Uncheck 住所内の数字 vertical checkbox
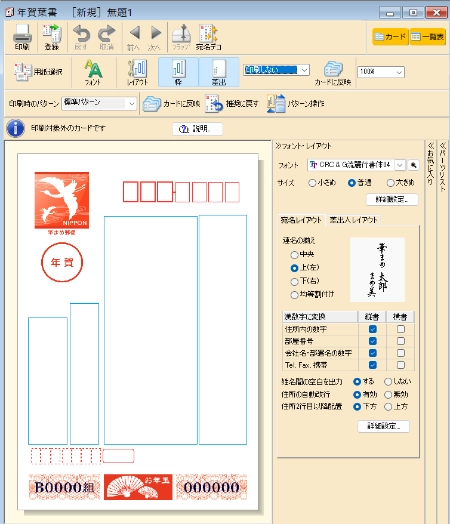 coord(372,329)
